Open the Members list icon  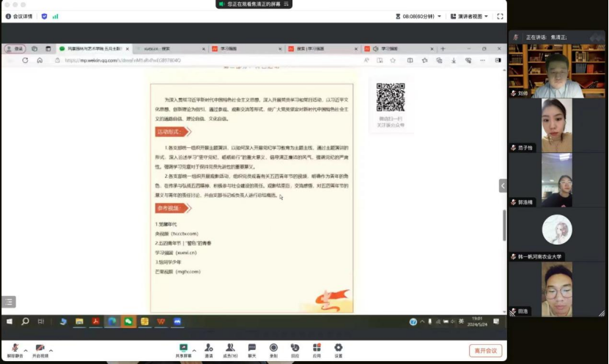pyautogui.click(x=230, y=348)
